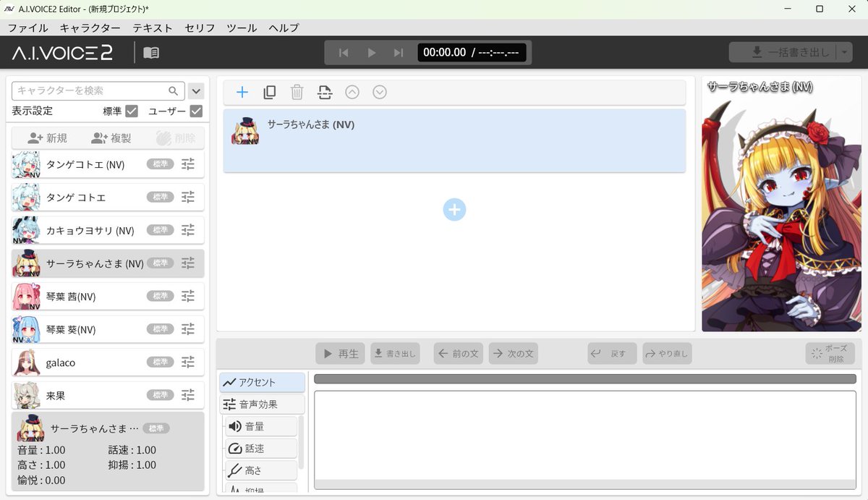
Task: Open the ツール menu
Action: click(x=242, y=28)
